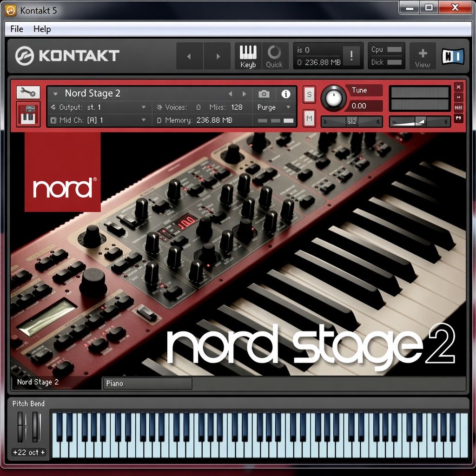Open the Output st. 1 dropdown
Viewport: 476px width, 476px height.
(x=144, y=107)
